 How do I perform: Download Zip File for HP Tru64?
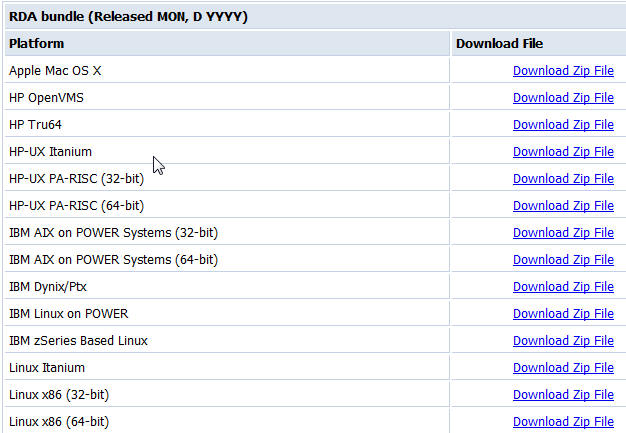click(563, 125)
